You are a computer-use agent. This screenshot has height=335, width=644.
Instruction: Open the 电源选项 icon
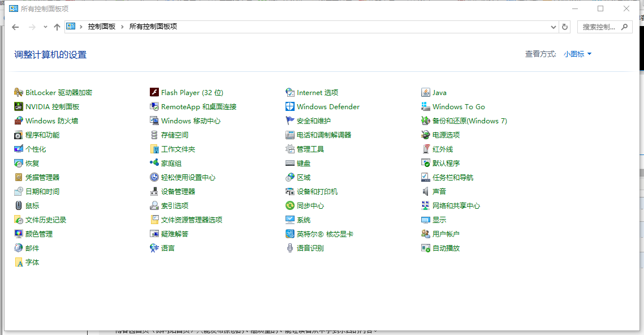(x=426, y=135)
